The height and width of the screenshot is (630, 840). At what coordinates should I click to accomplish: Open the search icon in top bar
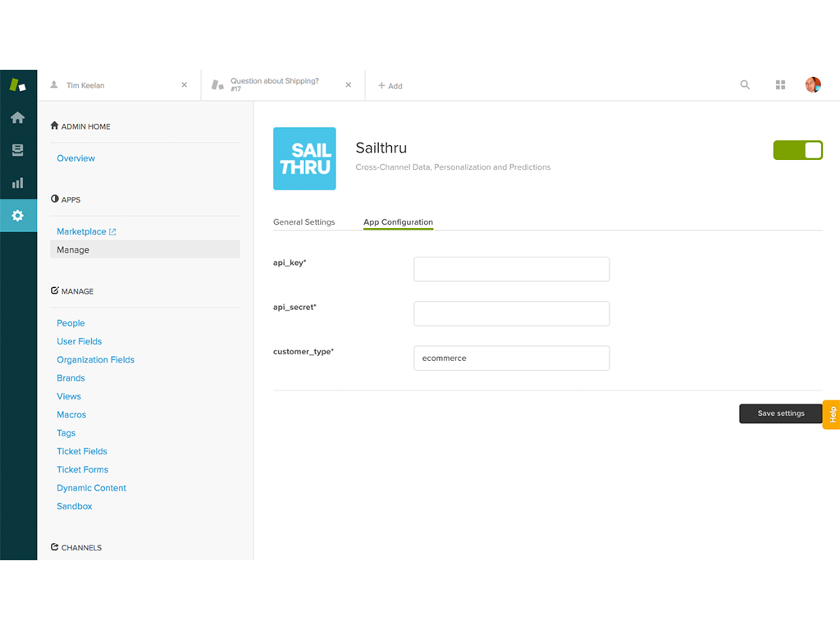click(x=745, y=84)
